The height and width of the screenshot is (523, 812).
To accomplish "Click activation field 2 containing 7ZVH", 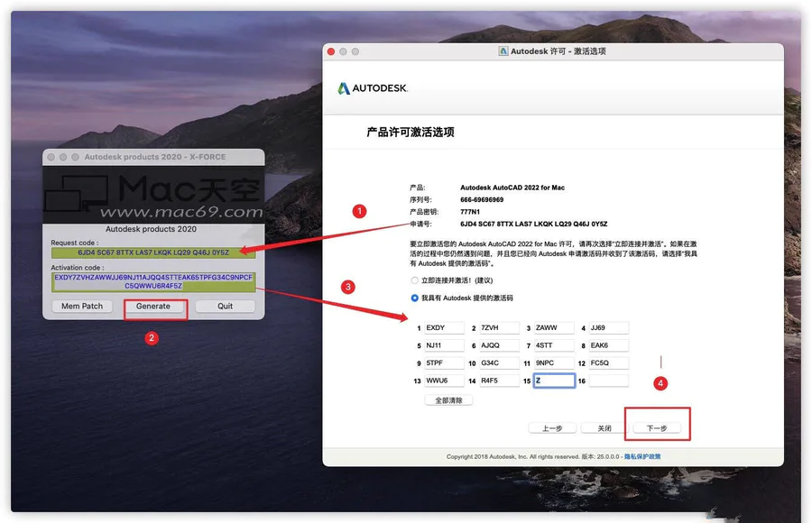I will point(499,328).
